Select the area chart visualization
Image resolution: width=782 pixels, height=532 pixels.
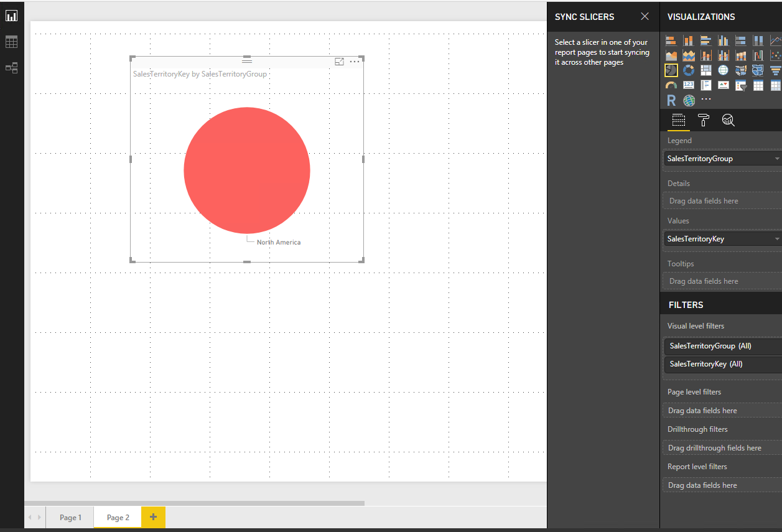671,55
